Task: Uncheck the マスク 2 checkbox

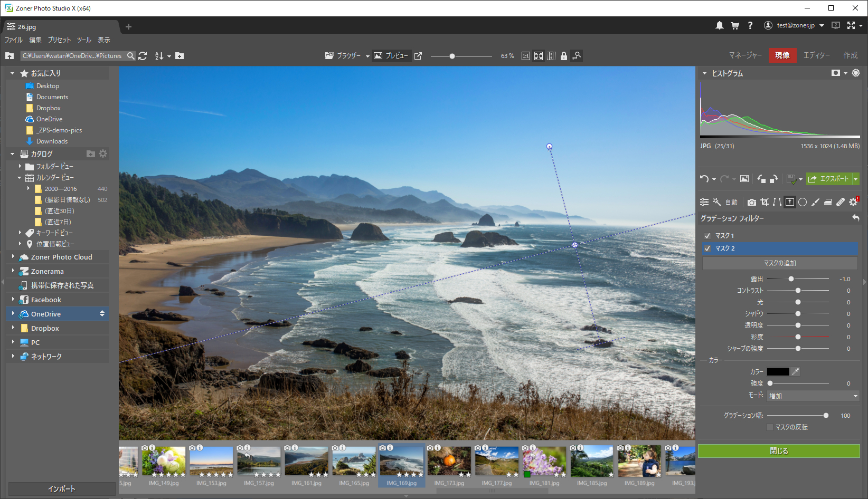Action: click(707, 248)
